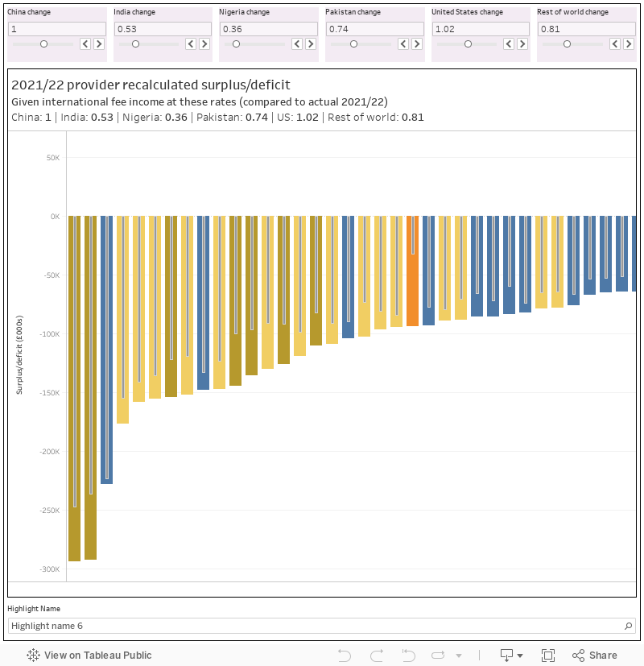Click the undo icon in bottom toolbar
The image size is (644, 666).
[345, 655]
